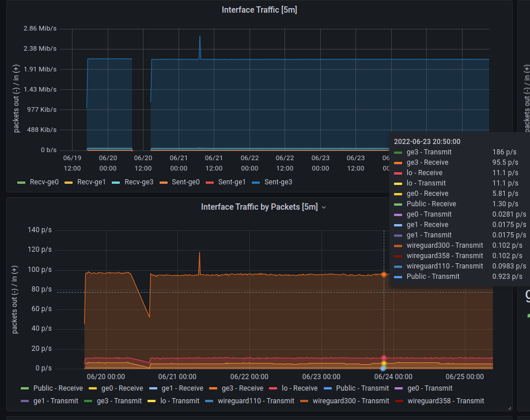The image size is (530, 420).
Task: Click the traffic spike peak in the top graph
Action: pos(200,37)
